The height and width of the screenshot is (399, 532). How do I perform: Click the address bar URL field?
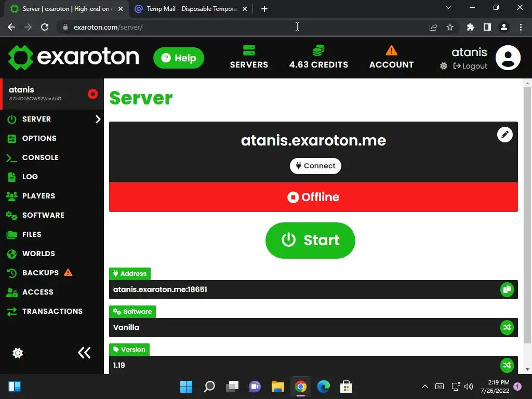click(x=241, y=27)
